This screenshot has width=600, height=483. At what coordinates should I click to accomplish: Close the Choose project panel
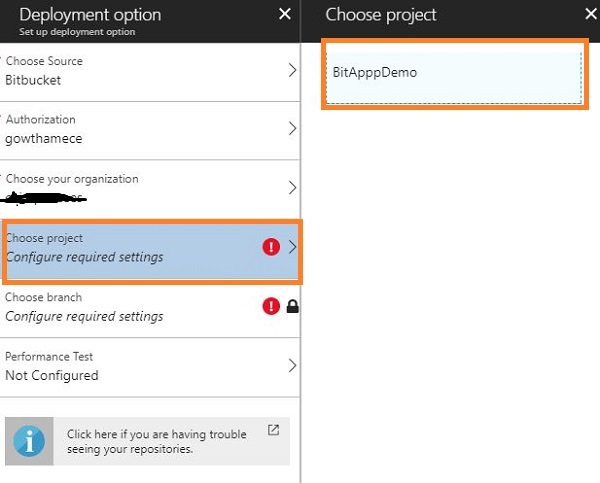tap(590, 14)
